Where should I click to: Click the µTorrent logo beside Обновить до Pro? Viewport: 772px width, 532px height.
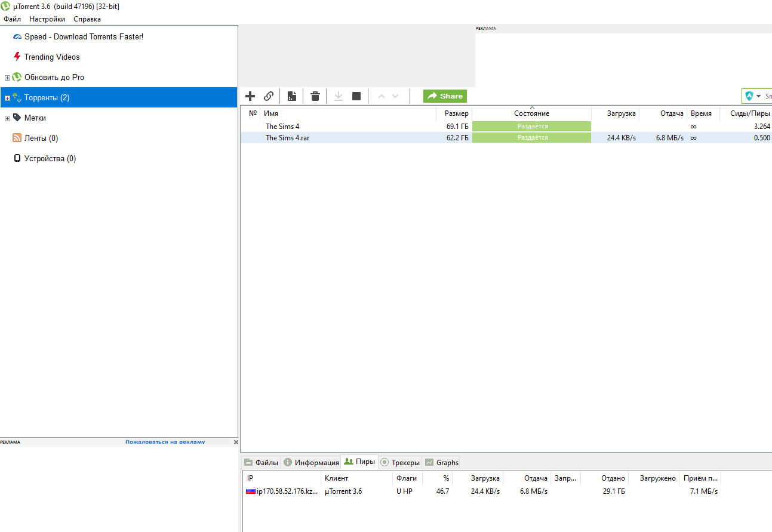(x=17, y=77)
